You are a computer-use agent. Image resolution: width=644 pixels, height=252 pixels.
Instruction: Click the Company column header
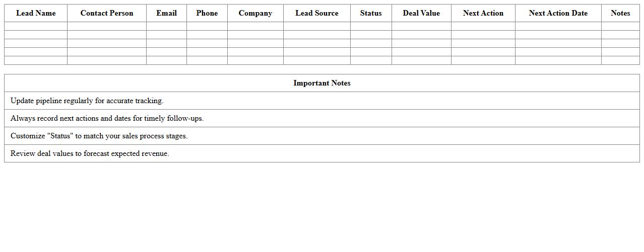(255, 13)
